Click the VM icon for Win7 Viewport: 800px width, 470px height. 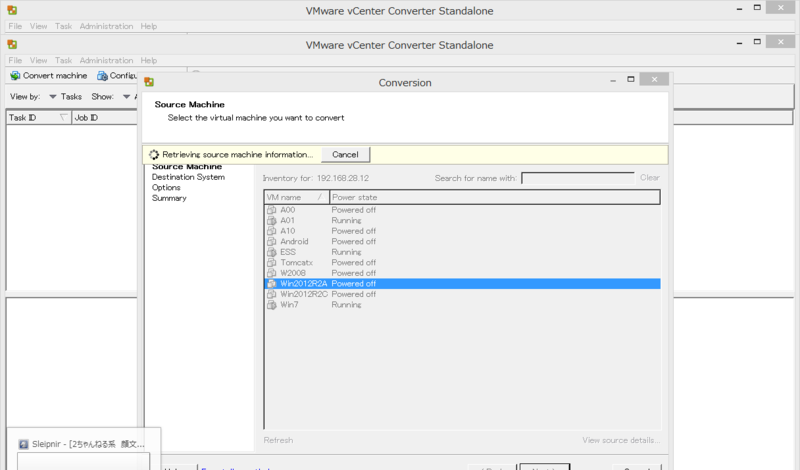[x=271, y=305]
